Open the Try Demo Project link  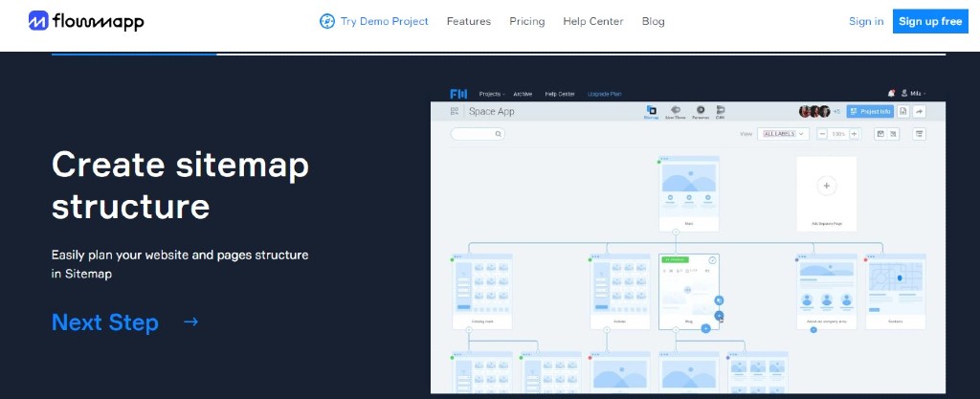(384, 21)
